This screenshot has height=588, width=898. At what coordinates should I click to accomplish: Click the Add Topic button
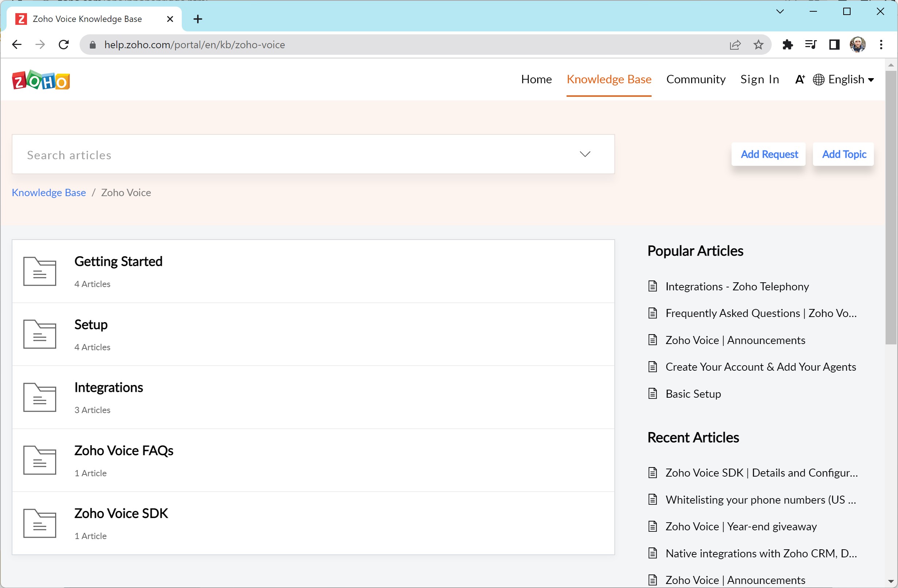(x=844, y=153)
